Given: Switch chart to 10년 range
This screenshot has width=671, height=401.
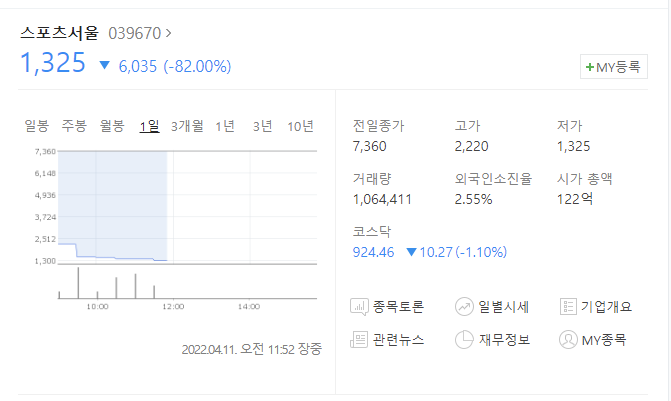Looking at the screenshot, I should click(300, 126).
